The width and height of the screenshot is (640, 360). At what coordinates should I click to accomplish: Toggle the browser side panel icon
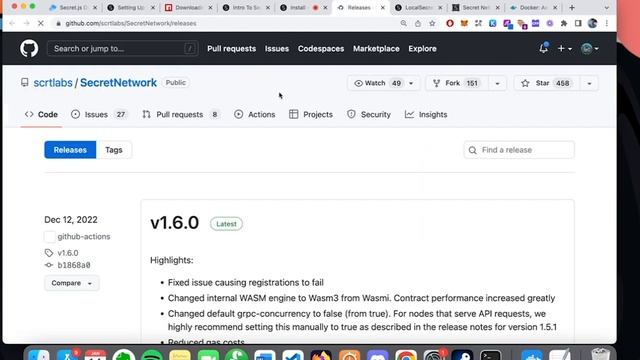coord(578,24)
